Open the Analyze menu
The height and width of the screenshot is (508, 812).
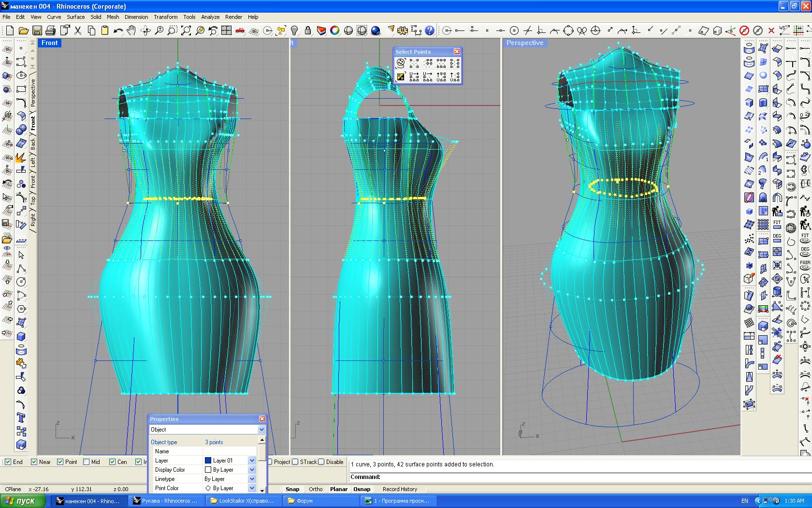[x=210, y=17]
